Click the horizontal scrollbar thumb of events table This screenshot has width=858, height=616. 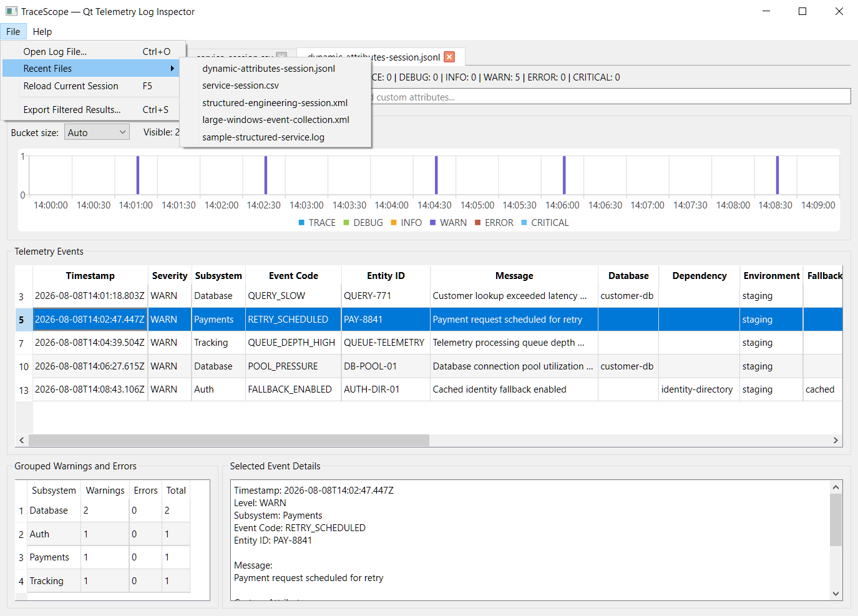229,440
